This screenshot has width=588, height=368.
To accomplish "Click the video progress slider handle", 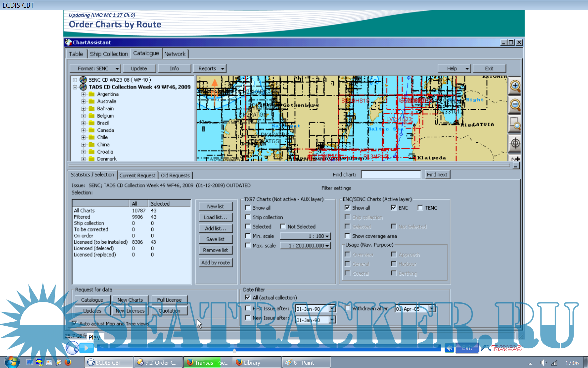I will coord(234,350).
